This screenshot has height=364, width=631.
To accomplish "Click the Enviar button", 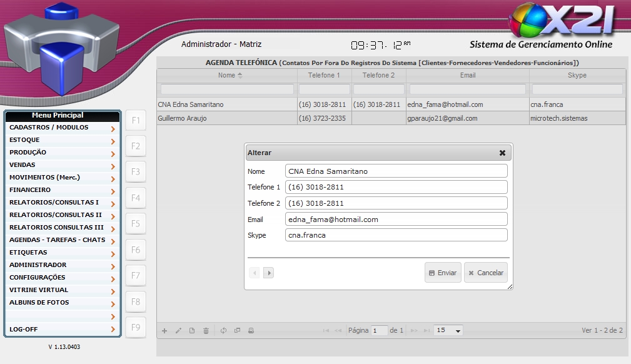I will (x=443, y=273).
